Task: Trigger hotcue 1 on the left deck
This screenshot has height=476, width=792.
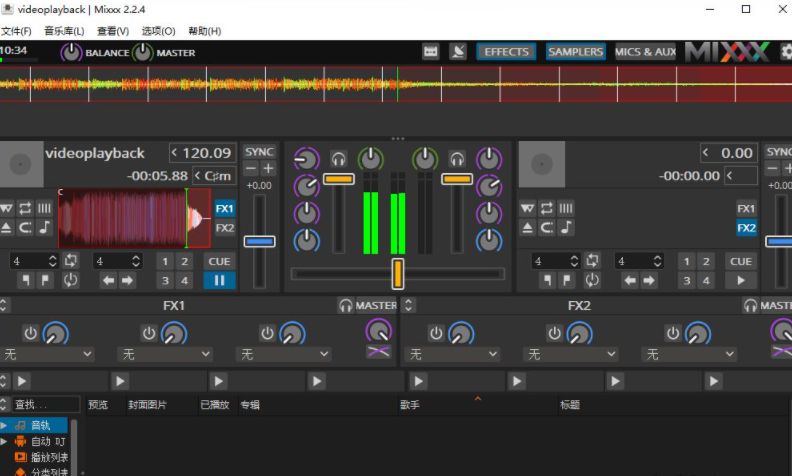Action: tap(165, 261)
